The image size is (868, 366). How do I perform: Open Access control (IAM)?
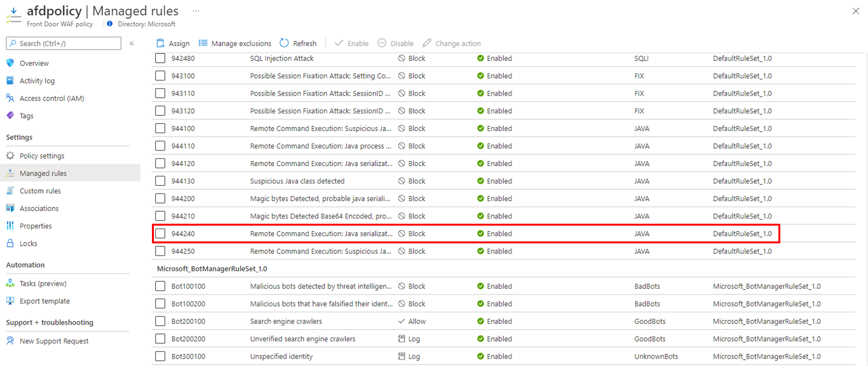click(x=51, y=98)
